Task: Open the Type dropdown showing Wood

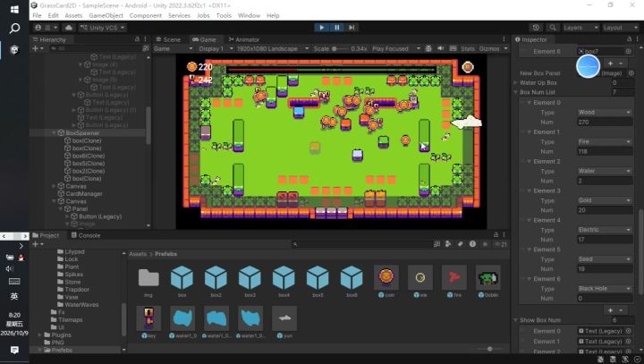Action: click(605, 112)
